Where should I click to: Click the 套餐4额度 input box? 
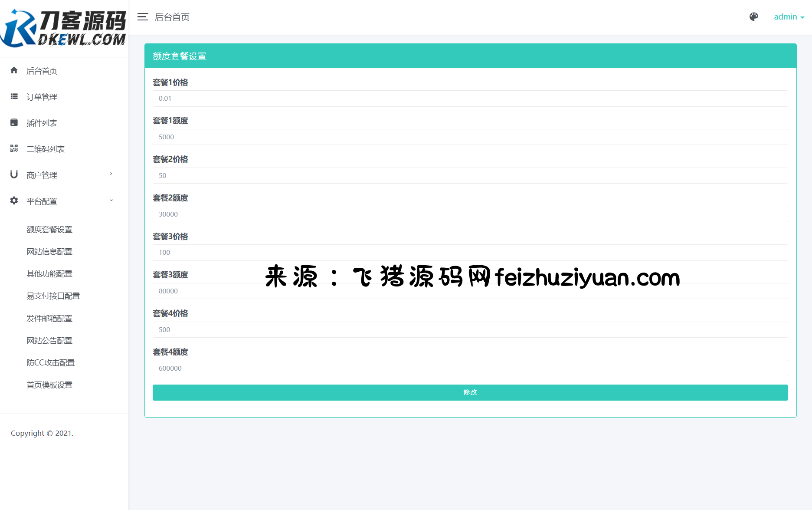tap(470, 368)
